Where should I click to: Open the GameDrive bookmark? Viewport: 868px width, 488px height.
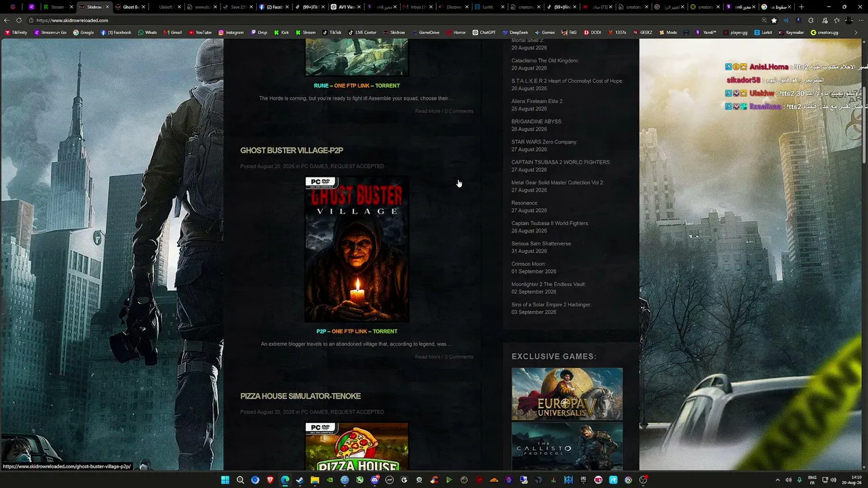pos(425,33)
